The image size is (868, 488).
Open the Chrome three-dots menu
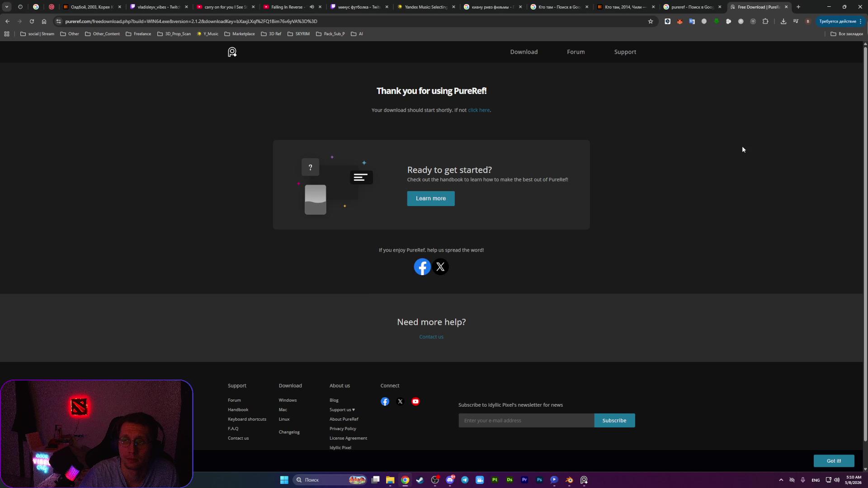pos(861,21)
